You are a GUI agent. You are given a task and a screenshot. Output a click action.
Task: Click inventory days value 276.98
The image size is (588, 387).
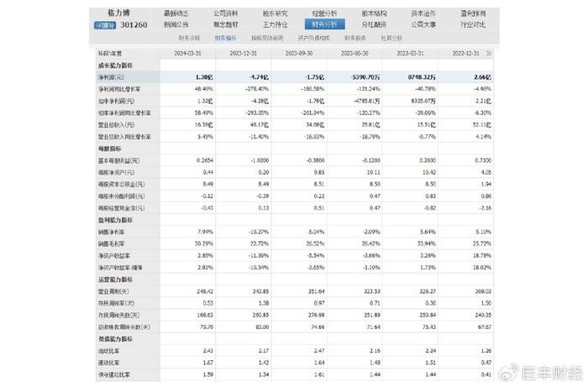(x=316, y=315)
